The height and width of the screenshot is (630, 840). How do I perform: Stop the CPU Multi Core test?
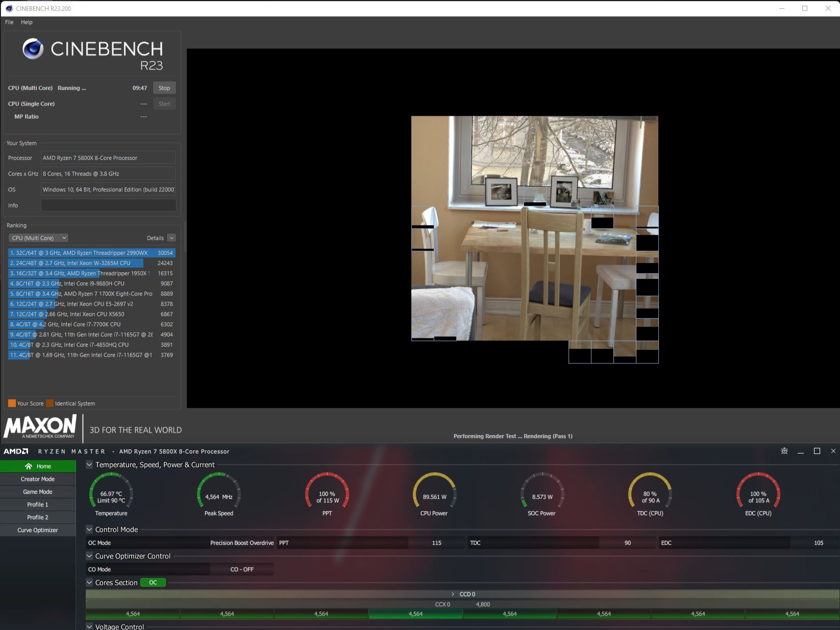[x=164, y=88]
